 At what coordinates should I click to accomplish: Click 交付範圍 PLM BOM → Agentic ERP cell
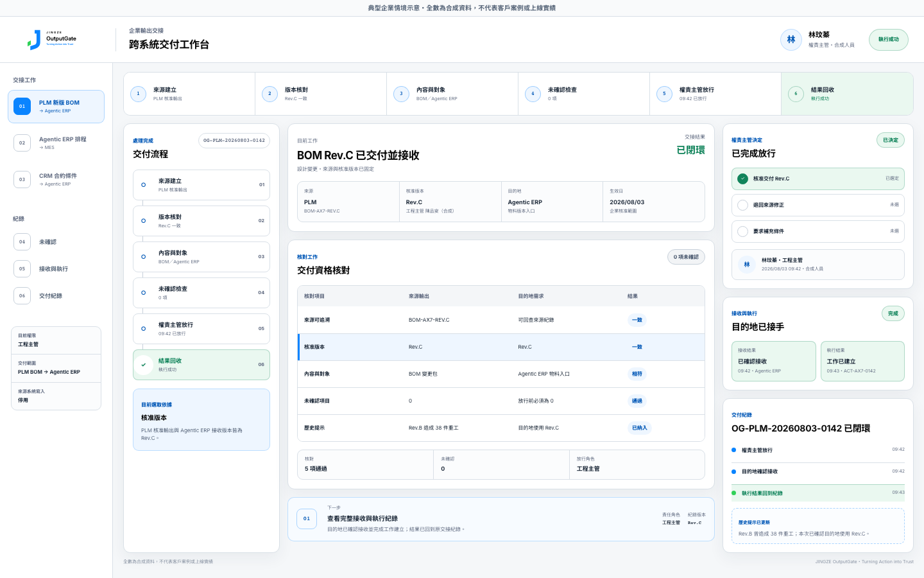[56, 368]
